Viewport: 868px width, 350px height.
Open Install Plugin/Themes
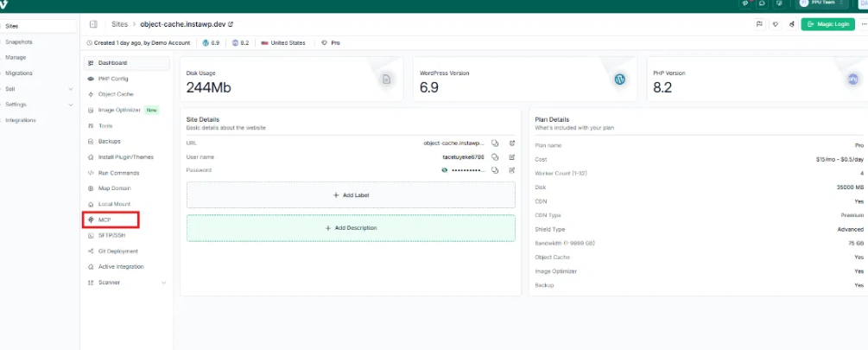click(127, 157)
